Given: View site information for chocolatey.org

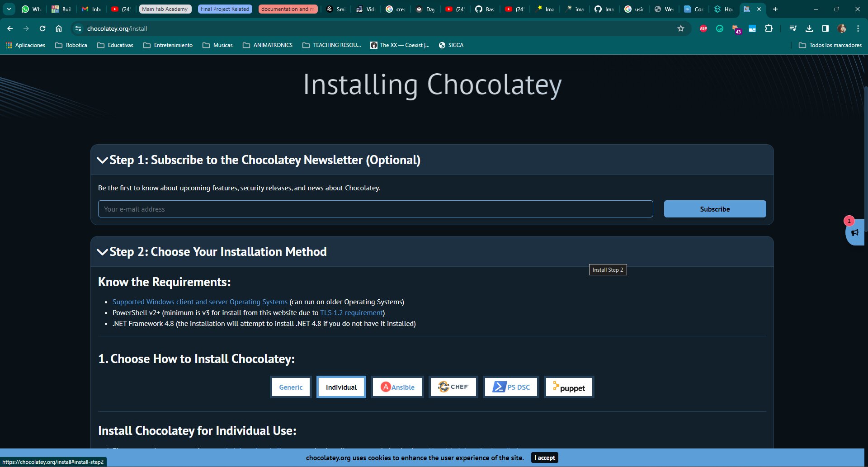Looking at the screenshot, I should [78, 28].
